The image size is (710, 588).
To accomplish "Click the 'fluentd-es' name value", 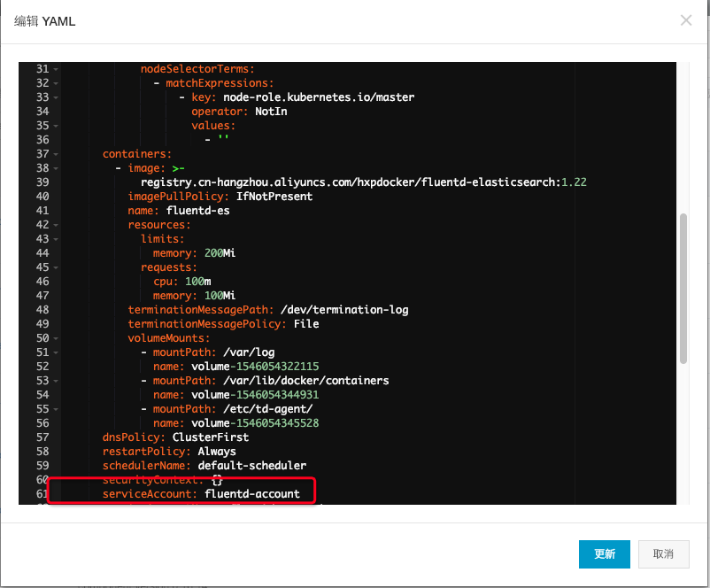I will point(198,211).
